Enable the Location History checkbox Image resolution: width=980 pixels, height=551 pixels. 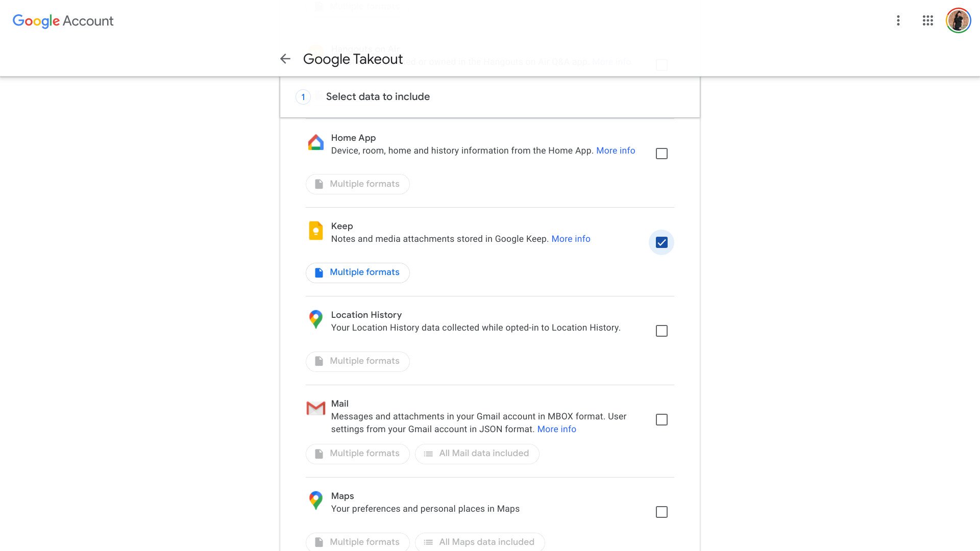point(661,331)
